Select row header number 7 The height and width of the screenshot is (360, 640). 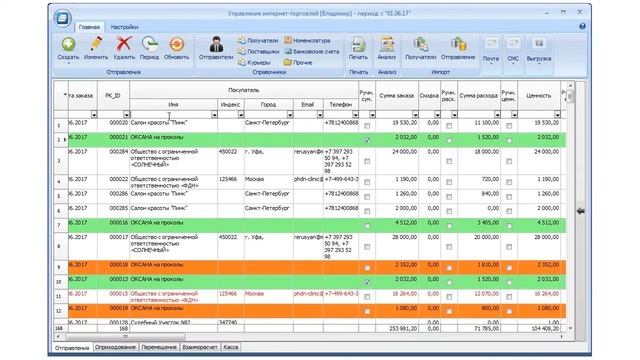[59, 225]
